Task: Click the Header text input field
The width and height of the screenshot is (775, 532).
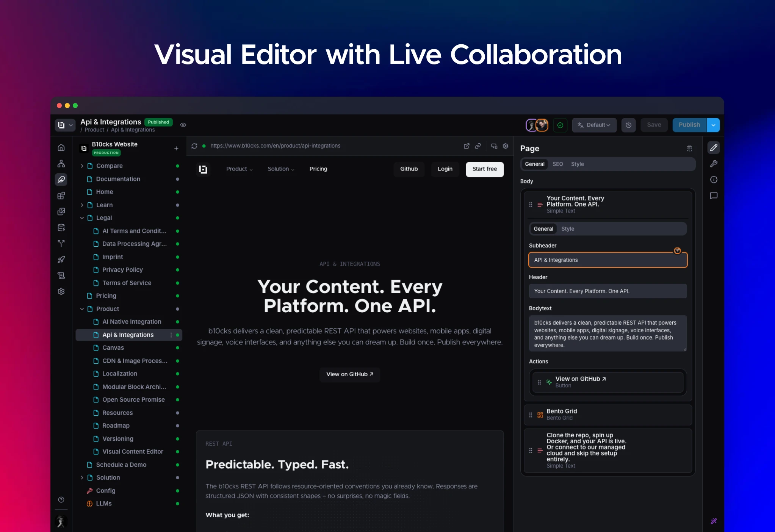Action: pos(607,291)
